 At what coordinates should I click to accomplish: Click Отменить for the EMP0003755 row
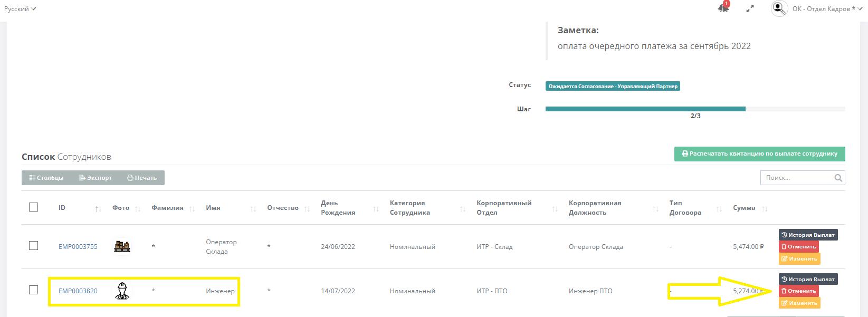(798, 246)
